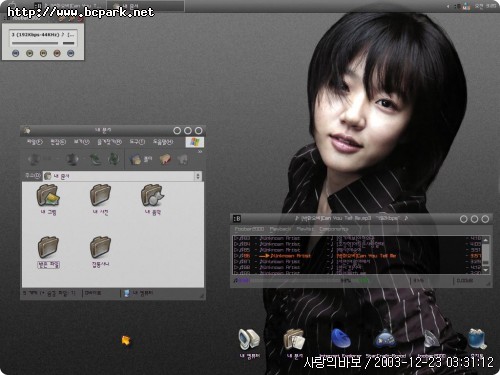Open the 내 그림 pictures folder
This screenshot has height=375, width=500.
coord(48,200)
